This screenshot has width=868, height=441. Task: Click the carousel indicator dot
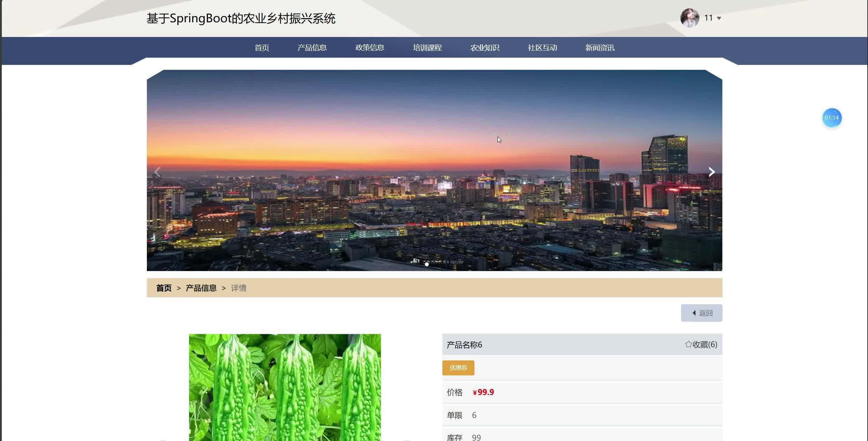tap(427, 264)
